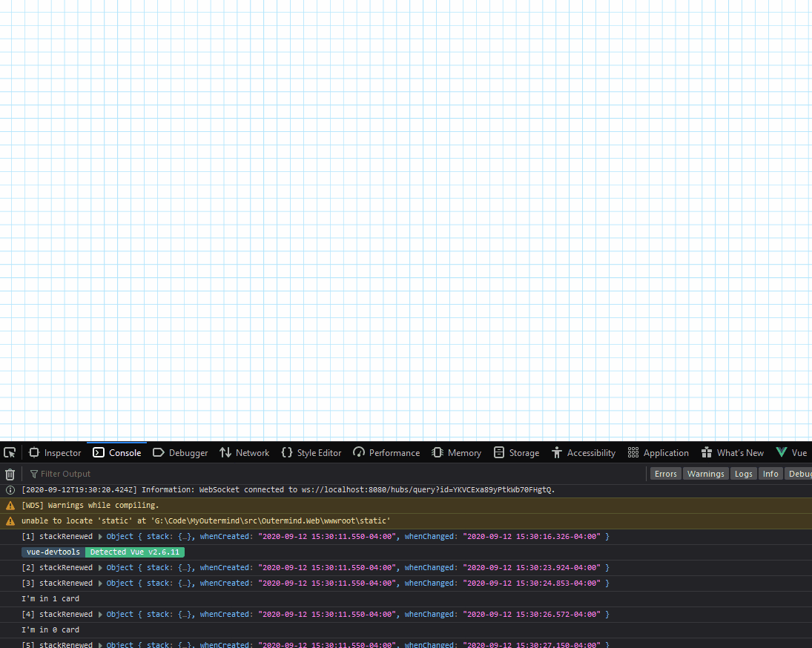The width and height of the screenshot is (812, 648).
Task: Expand the [1] stackRenewed Object
Action: point(100,537)
